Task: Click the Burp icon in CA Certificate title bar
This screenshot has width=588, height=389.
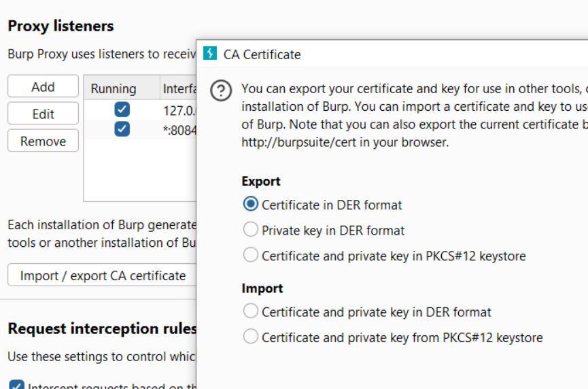Action: [211, 54]
